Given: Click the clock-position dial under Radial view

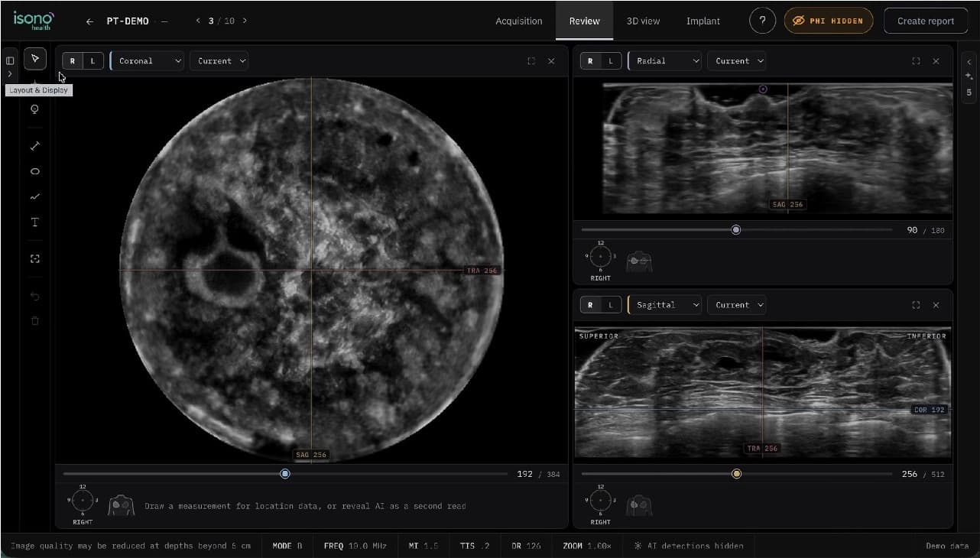Looking at the screenshot, I should coord(601,257).
